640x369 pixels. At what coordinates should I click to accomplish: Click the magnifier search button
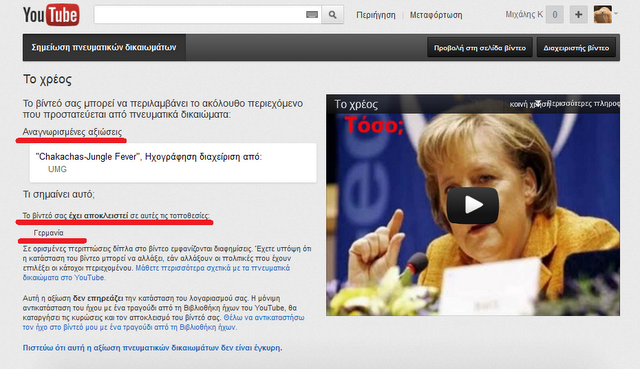(333, 15)
